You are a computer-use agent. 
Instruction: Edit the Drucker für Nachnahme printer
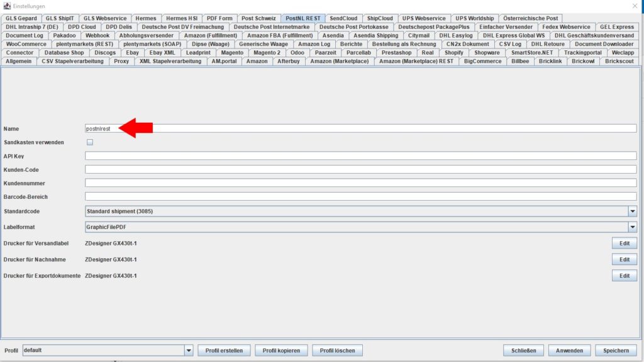625,259
